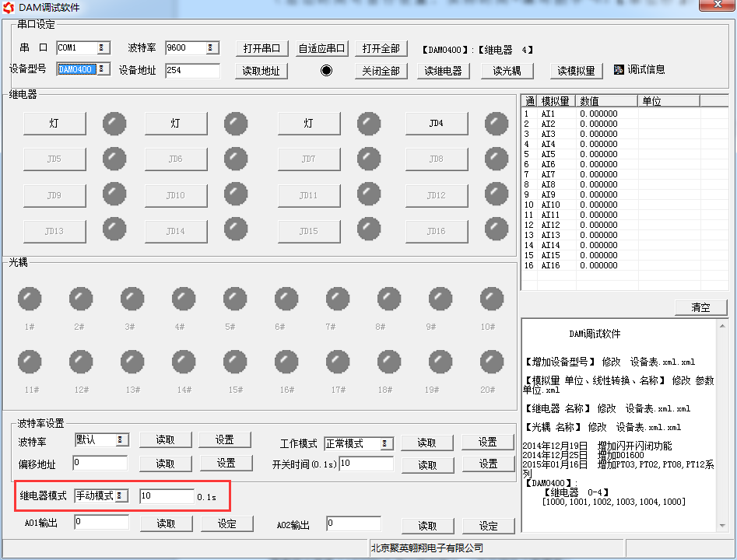Click the 单位 column header
Viewport: 737px width, 560px height.
(x=669, y=101)
